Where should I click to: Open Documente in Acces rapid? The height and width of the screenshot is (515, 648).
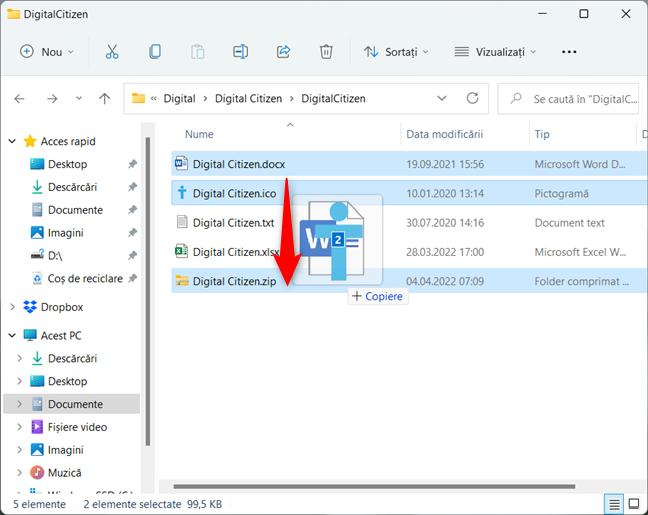(x=75, y=210)
